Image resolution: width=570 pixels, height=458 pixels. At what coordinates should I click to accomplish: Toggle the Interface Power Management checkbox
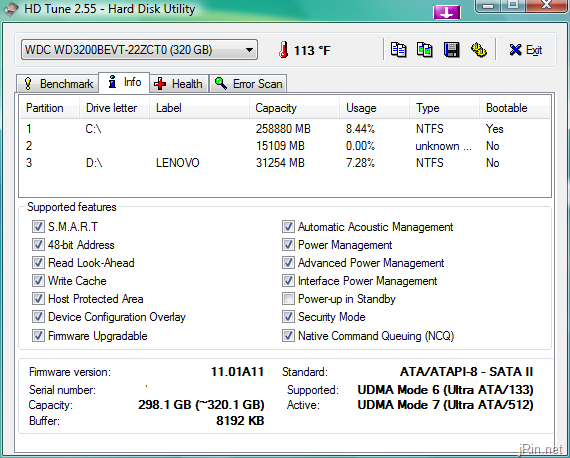(288, 281)
